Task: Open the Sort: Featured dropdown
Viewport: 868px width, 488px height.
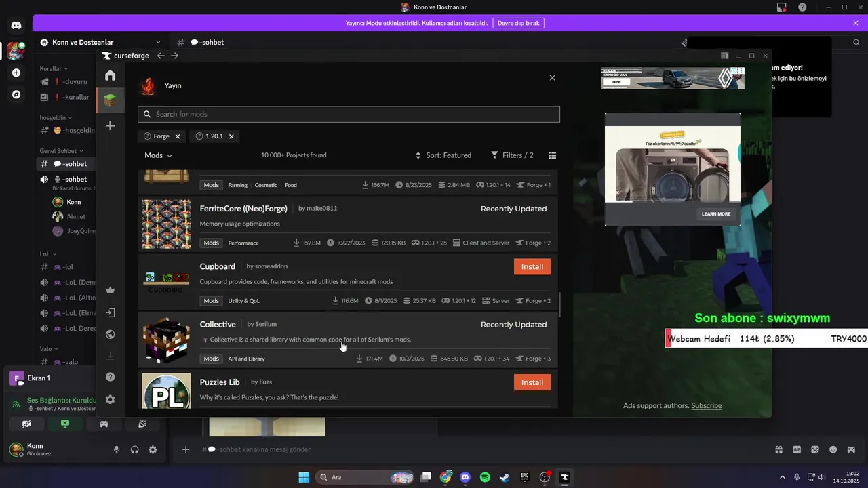Action: [443, 155]
